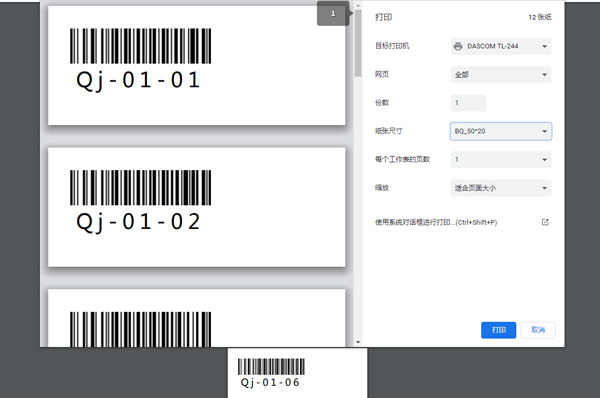600x398 pixels.
Task: Click the Qj-01-01 label preview page
Action: point(197,65)
